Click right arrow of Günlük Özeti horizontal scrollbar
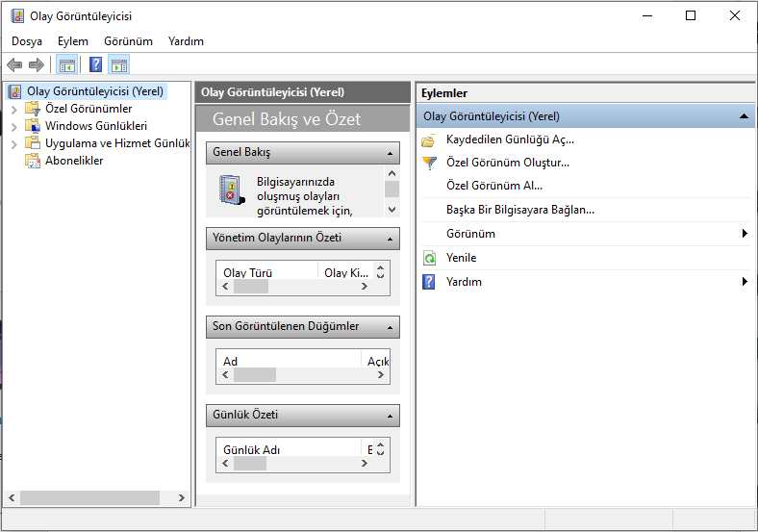The height and width of the screenshot is (532, 758). tap(365, 464)
